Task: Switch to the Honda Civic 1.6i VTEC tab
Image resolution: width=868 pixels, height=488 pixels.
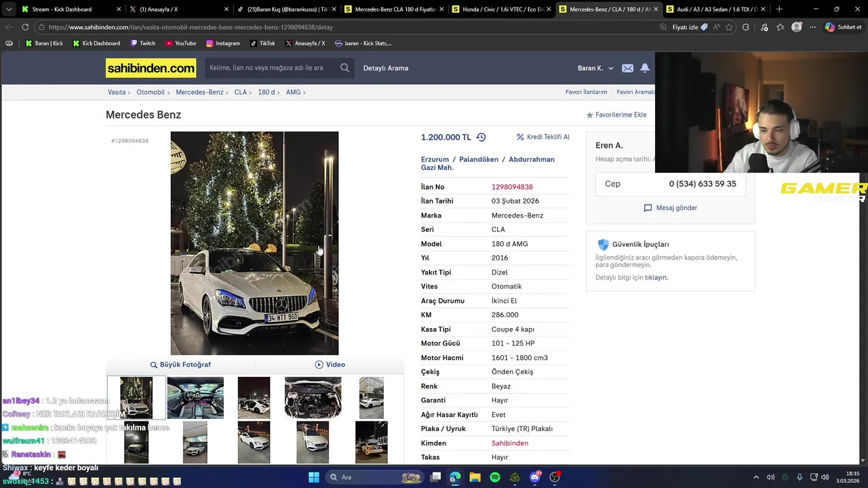Action: pos(501,9)
